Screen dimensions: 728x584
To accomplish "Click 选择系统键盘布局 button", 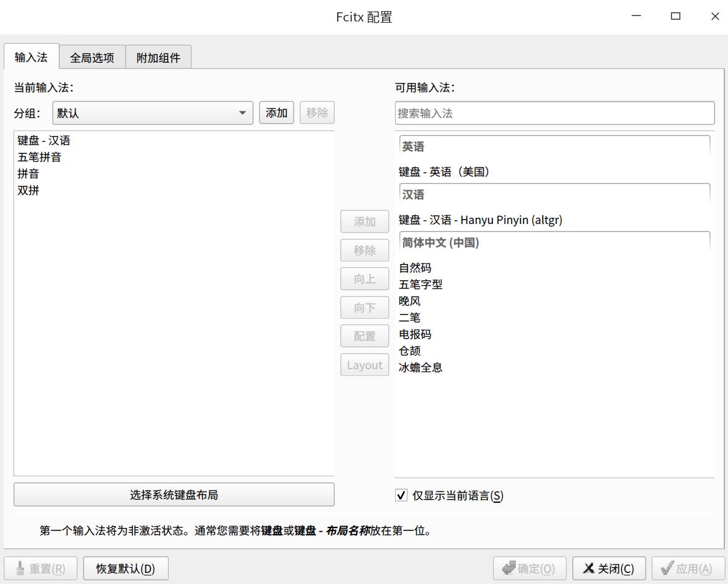I will [174, 494].
